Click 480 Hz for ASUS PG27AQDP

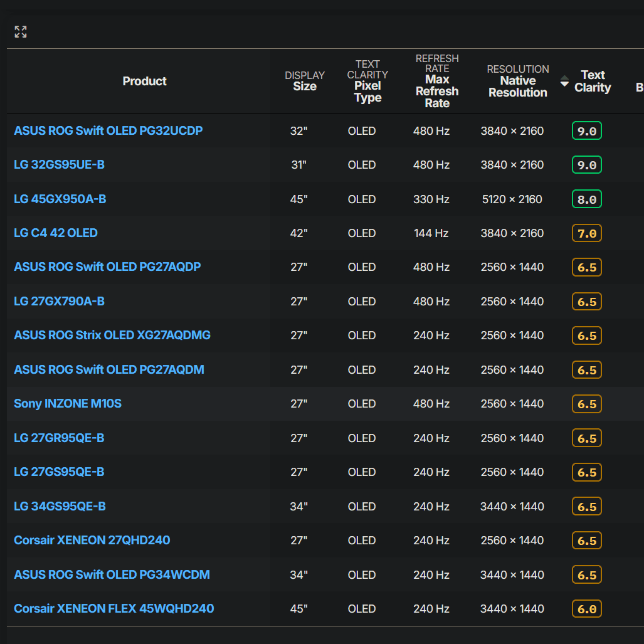coord(431,267)
